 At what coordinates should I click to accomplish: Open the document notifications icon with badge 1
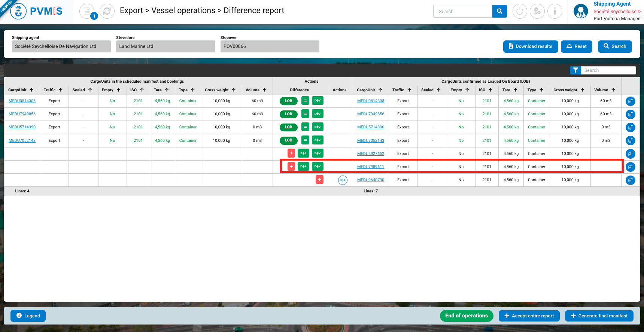click(87, 11)
